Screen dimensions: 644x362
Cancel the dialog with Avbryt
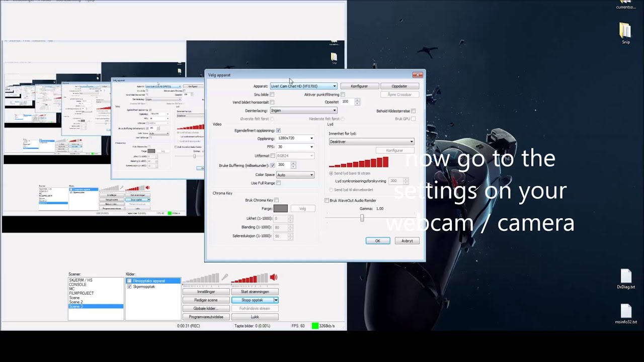407,241
